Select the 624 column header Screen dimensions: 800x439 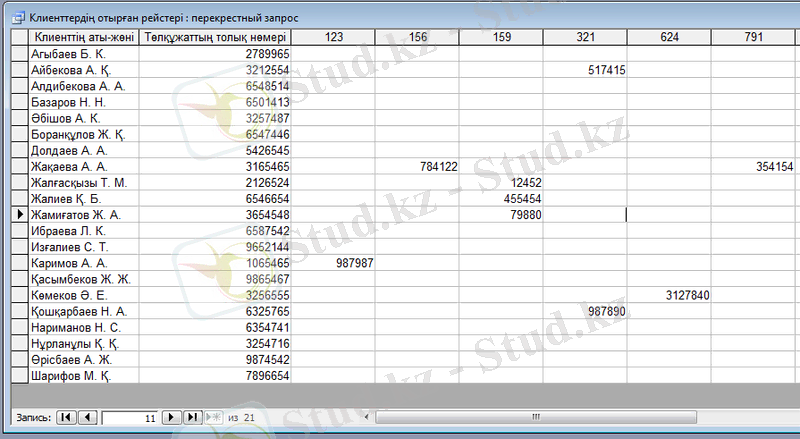click(669, 37)
